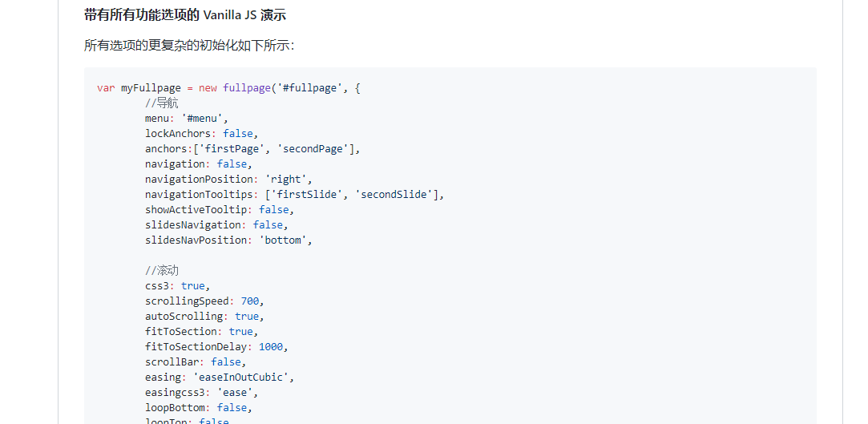
Task: Click the '//滚动' comment in the code
Action: click(162, 271)
